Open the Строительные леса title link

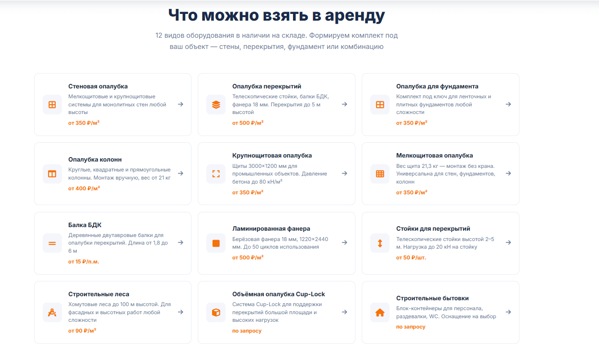[99, 294]
